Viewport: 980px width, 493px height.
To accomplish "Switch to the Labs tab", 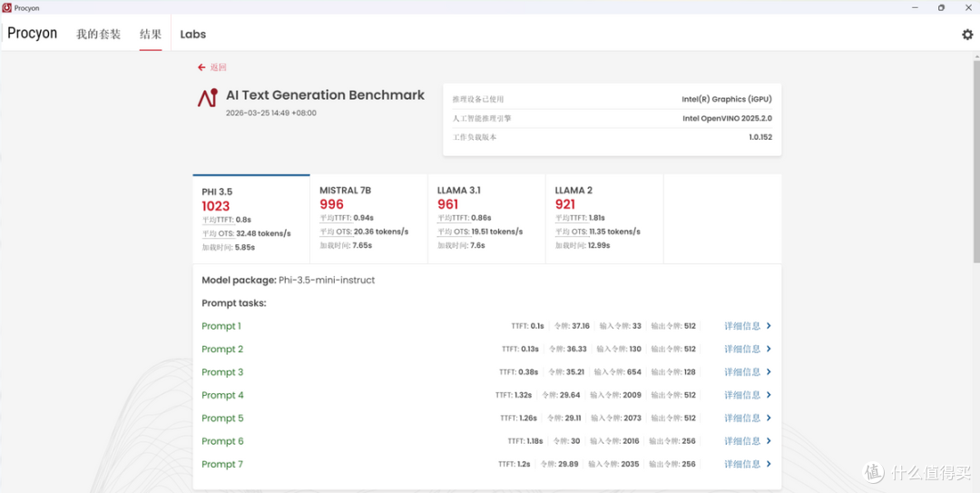I will coord(193,35).
